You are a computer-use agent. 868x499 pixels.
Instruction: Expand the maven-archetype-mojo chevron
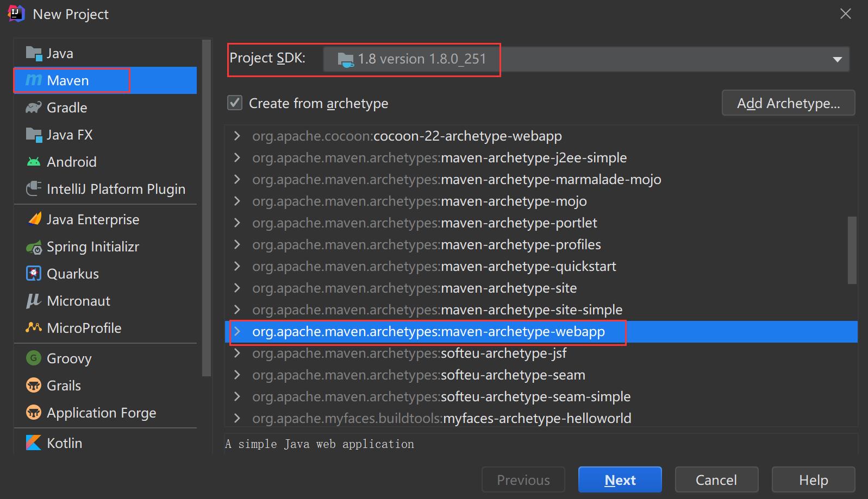click(237, 201)
